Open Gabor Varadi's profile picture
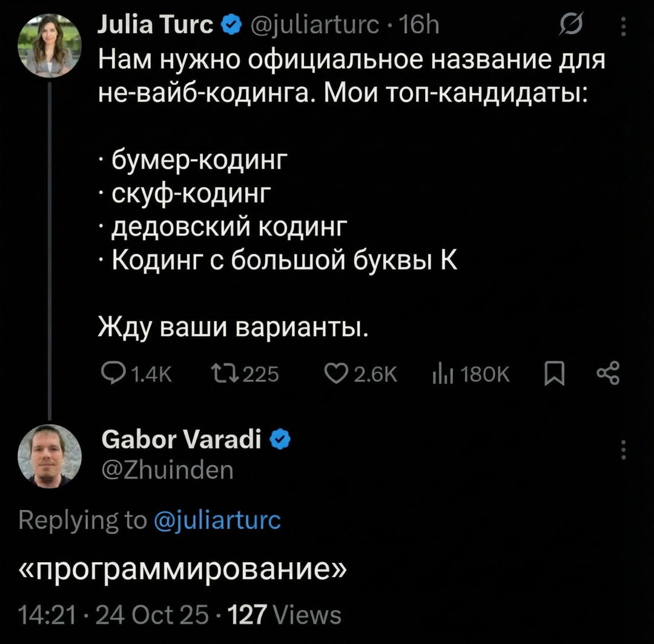Viewport: 654px width, 644px height. coord(49,456)
